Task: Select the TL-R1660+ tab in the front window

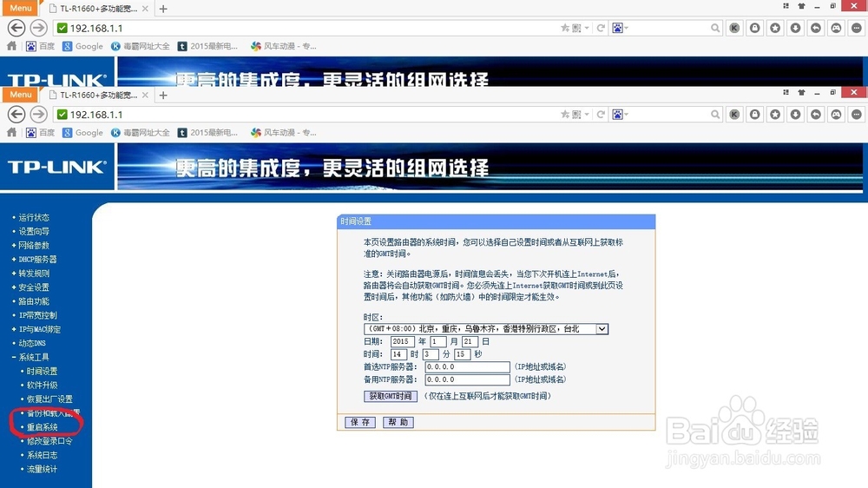Action: click(x=99, y=96)
